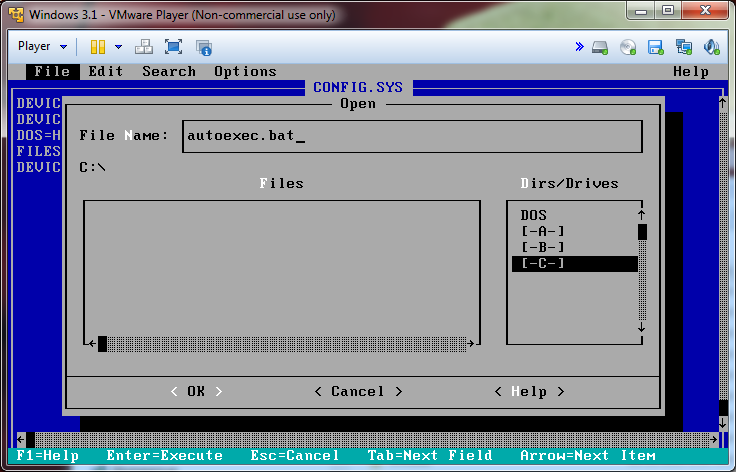Click the sound card device icon
The width and height of the screenshot is (736, 472).
[712, 47]
